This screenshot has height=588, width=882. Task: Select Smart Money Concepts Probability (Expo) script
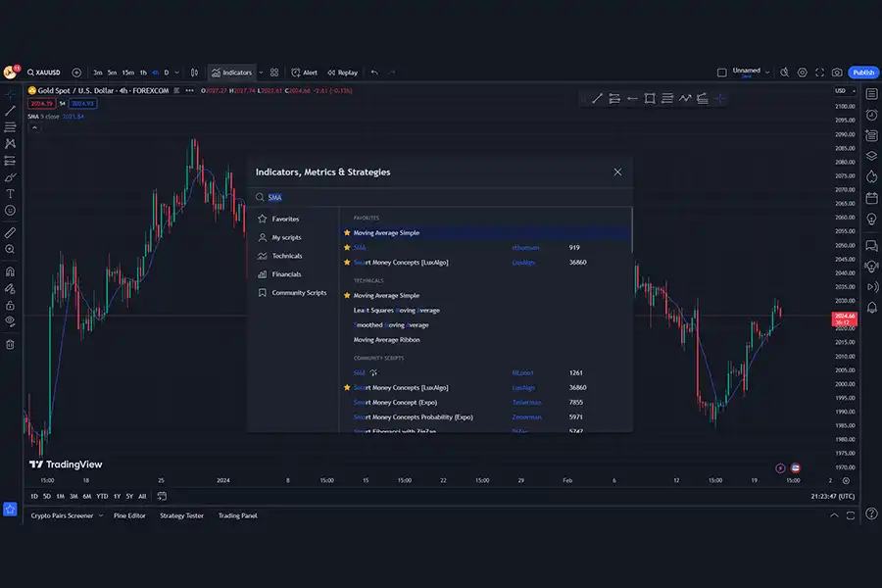(x=414, y=416)
